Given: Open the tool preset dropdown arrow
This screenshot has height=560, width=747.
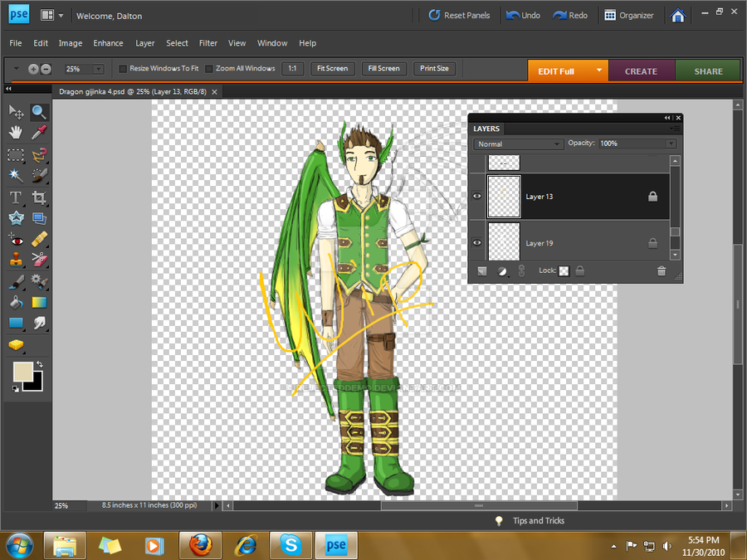Looking at the screenshot, I should (x=17, y=69).
